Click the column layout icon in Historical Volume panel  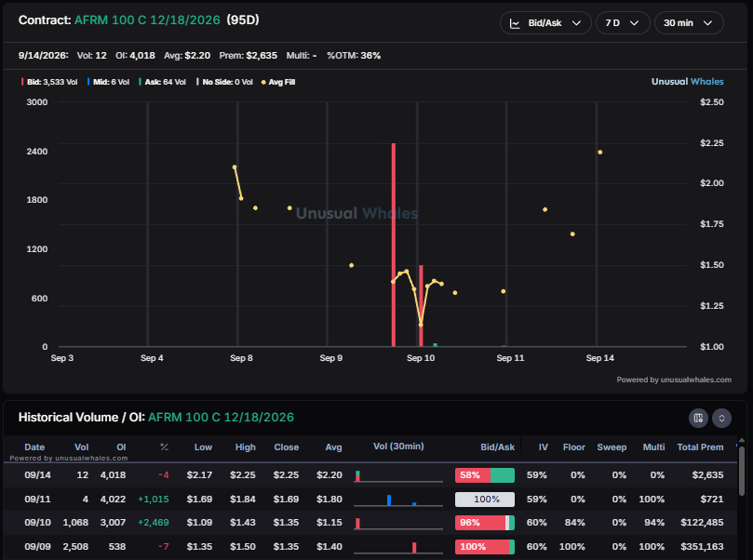click(x=698, y=418)
